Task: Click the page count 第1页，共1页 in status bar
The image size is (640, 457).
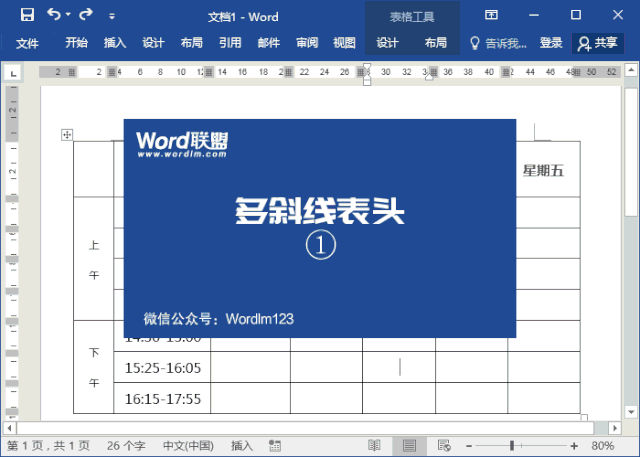Action: tap(48, 446)
